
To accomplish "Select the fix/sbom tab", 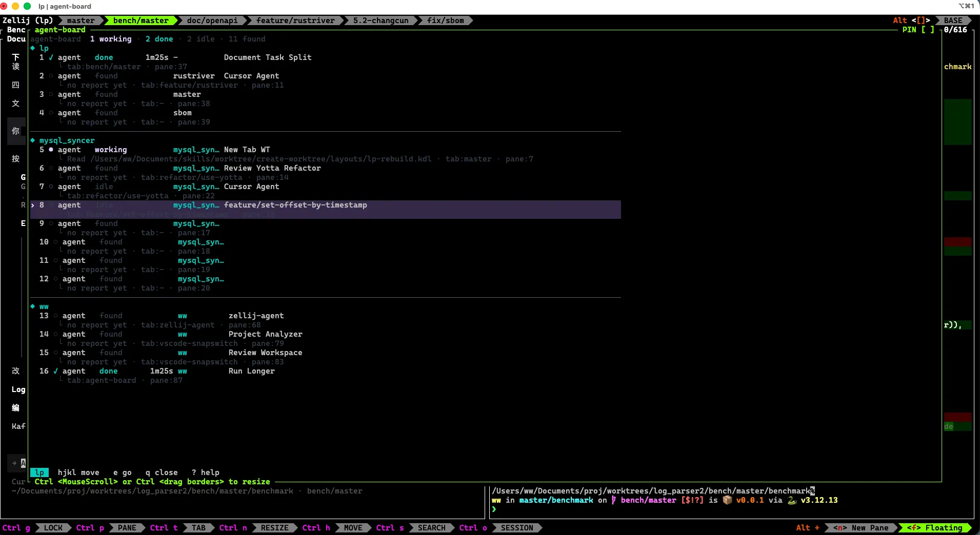I will pyautogui.click(x=445, y=20).
